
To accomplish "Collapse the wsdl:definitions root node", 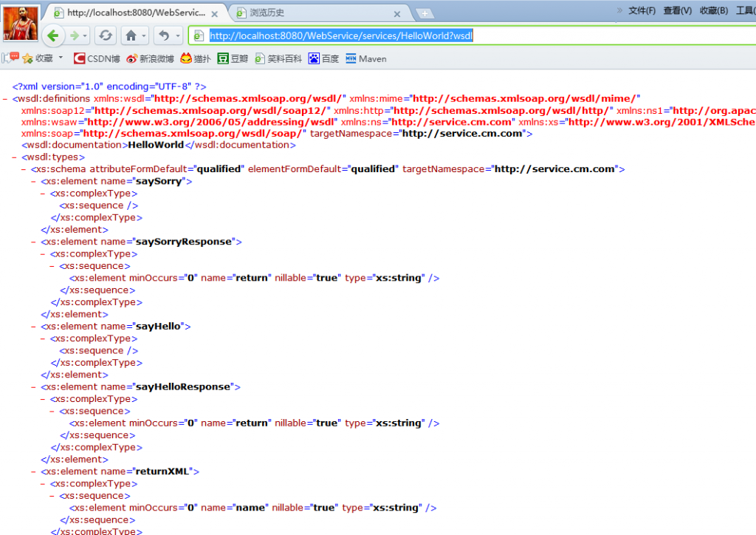I will point(6,98).
